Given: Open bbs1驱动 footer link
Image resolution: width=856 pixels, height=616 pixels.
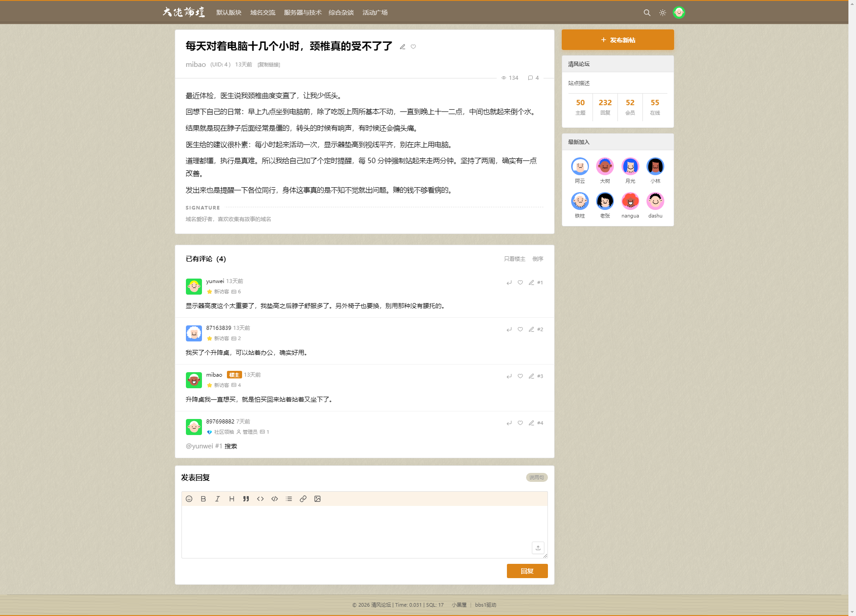Looking at the screenshot, I should pos(486,605).
